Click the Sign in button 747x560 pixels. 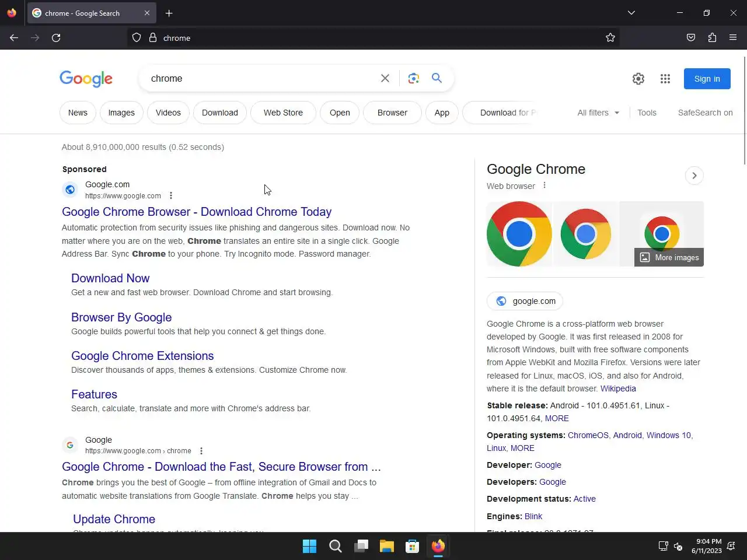pyautogui.click(x=707, y=79)
